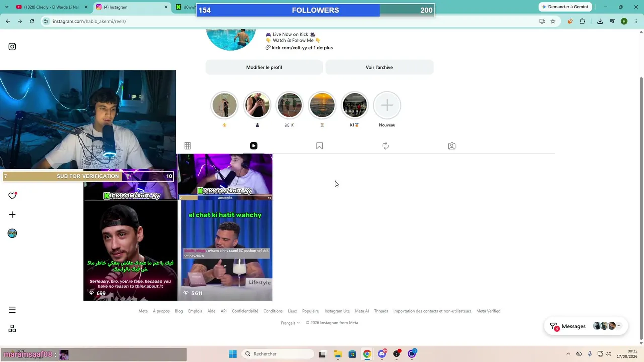
Task: Bookmark this page with the star icon
Action: (x=553, y=21)
